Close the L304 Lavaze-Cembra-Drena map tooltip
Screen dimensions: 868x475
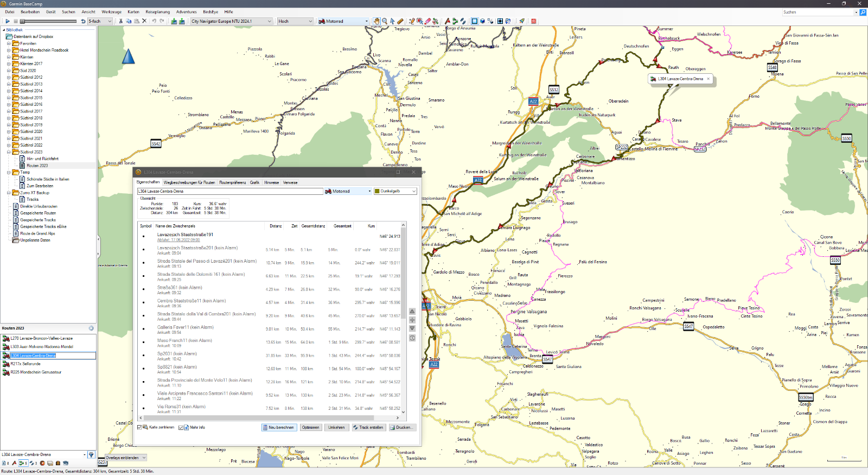(x=708, y=79)
